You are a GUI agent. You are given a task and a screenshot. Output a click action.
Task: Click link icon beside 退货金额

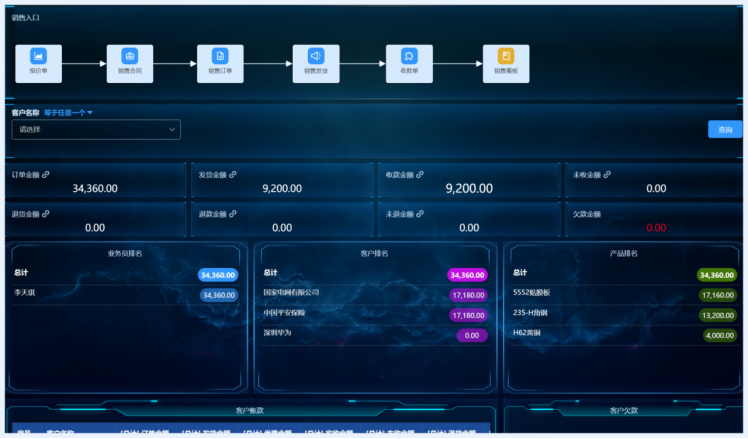(x=46, y=213)
